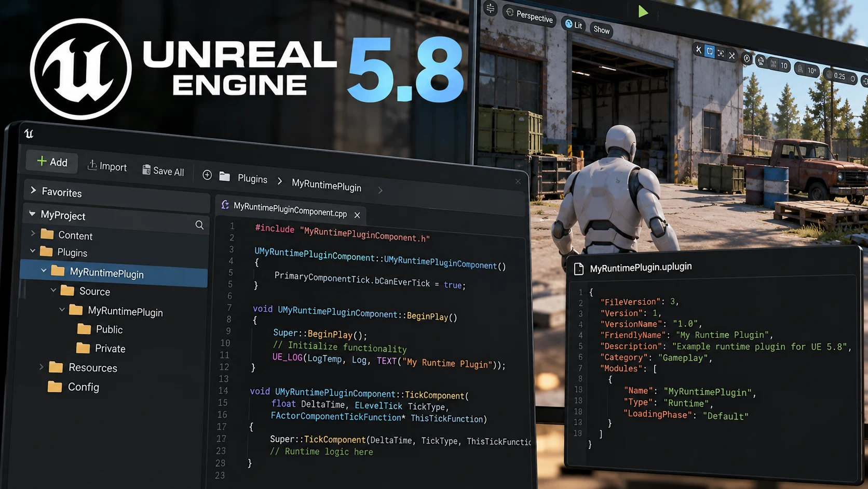Open the Perspective view mode dropdown
This screenshot has height=489, width=868.
(x=530, y=17)
